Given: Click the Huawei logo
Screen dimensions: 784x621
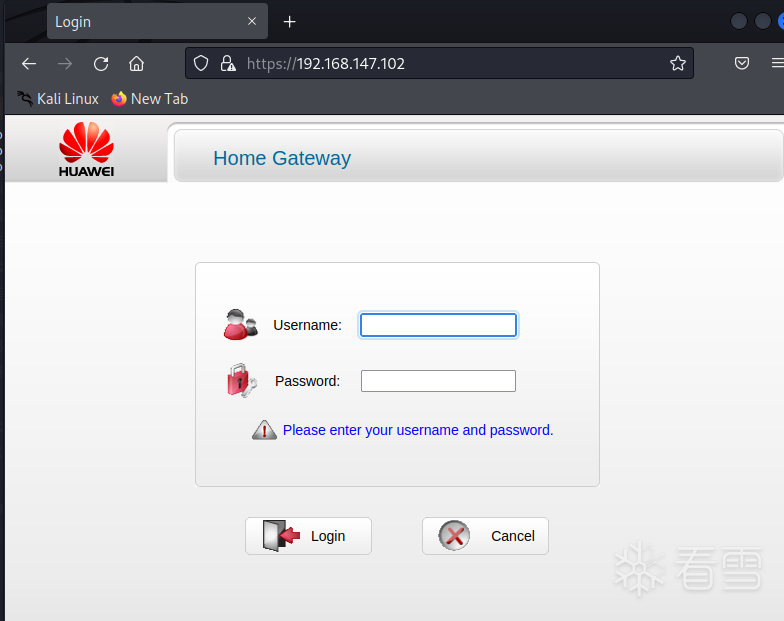Looking at the screenshot, I should [86, 150].
